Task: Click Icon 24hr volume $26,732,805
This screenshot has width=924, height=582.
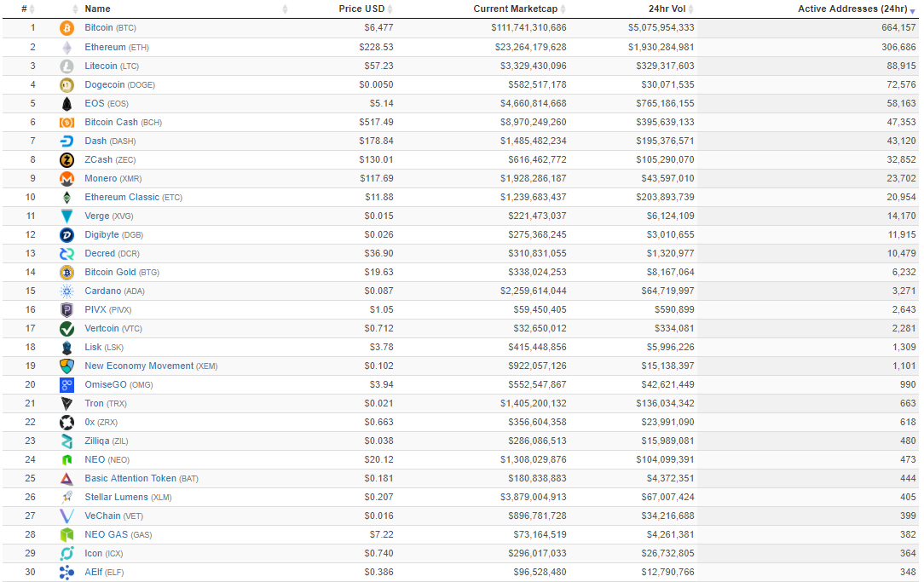Action: 667,553
